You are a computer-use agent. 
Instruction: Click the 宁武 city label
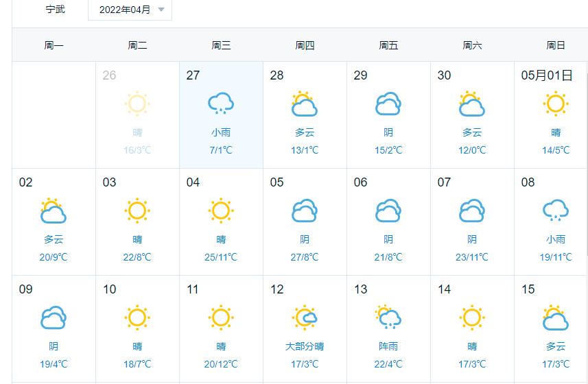[55, 9]
